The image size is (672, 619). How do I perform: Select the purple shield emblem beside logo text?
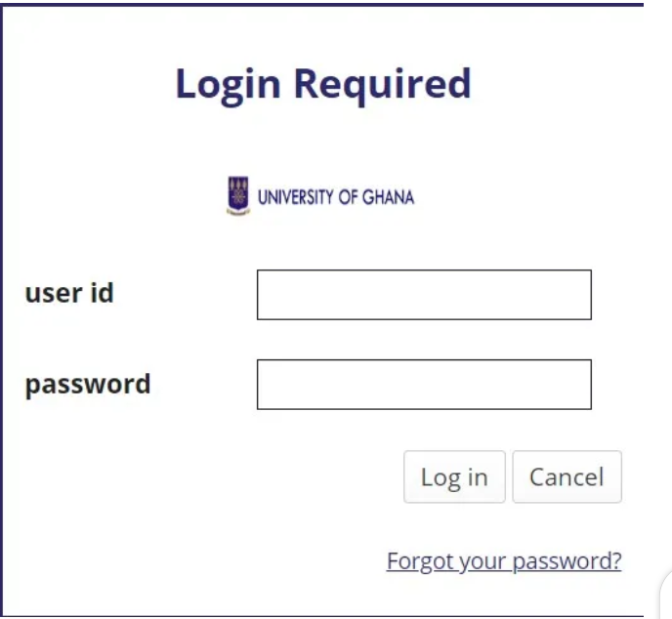[238, 196]
